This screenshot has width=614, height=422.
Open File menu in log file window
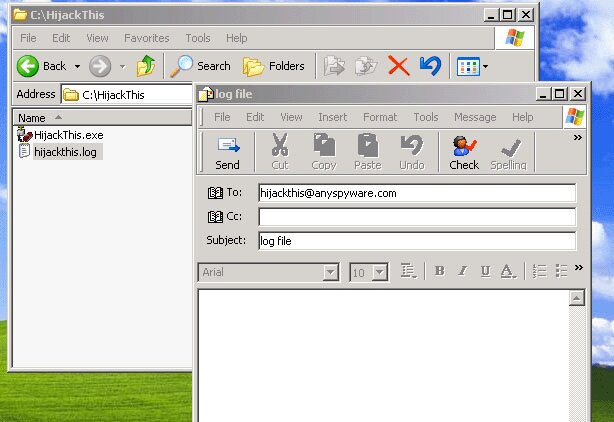tap(222, 117)
